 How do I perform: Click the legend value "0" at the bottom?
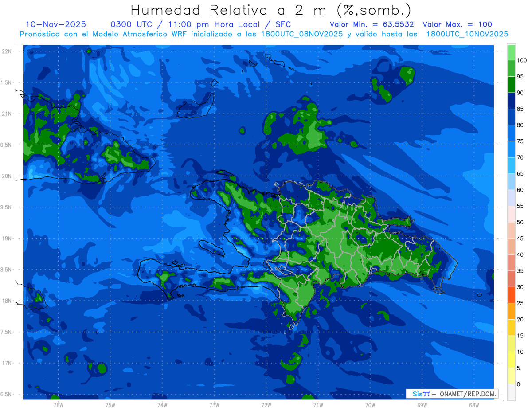[519, 384]
